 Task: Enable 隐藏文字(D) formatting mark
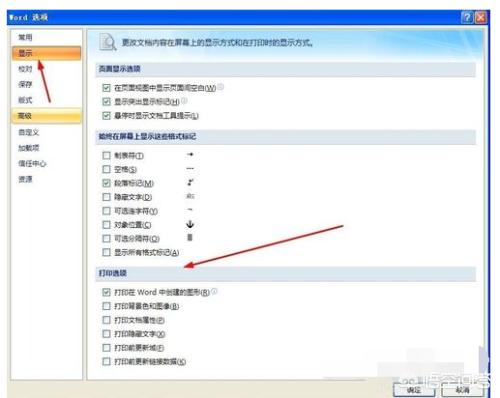106,197
